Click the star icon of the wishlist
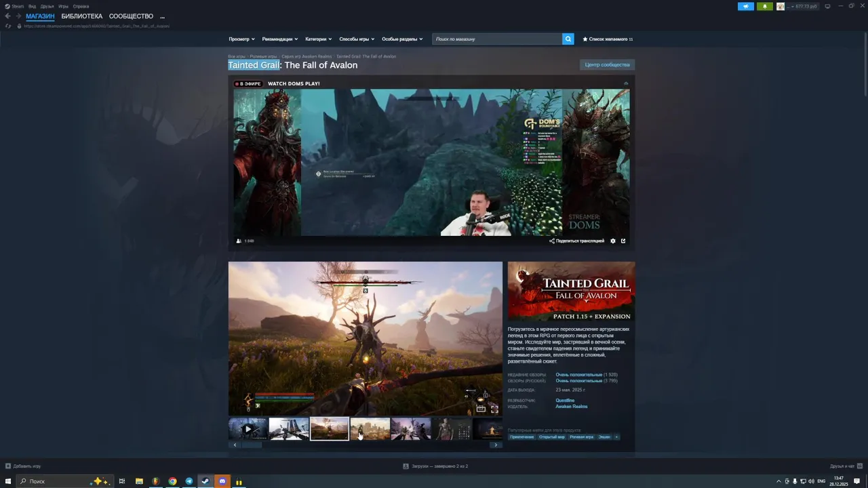This screenshot has width=868, height=488. pos(585,39)
